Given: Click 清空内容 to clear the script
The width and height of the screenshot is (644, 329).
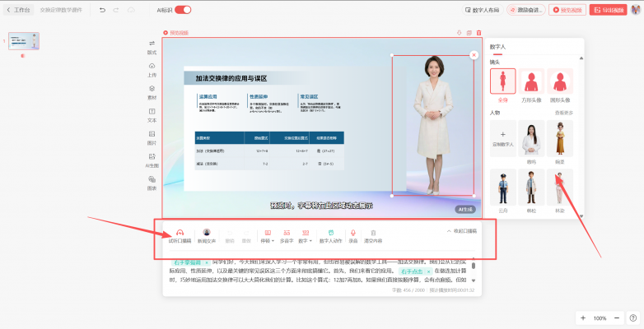Looking at the screenshot, I should [373, 236].
